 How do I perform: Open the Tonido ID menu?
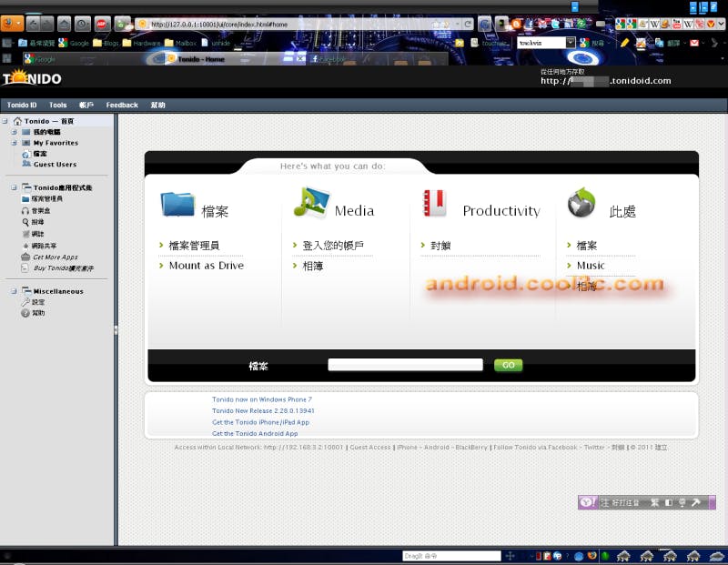click(22, 105)
